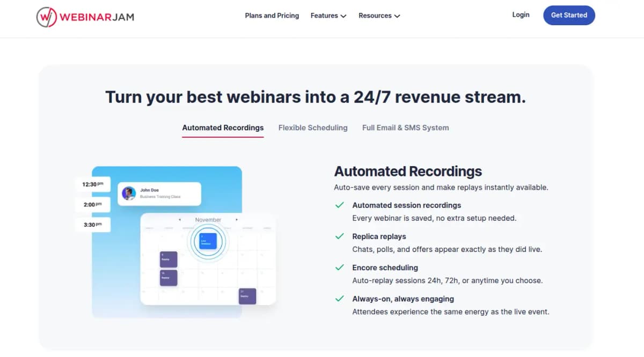This screenshot has width=644, height=357.
Task: Click 'Chats, polls, and offers appear' line
Action: click(447, 249)
